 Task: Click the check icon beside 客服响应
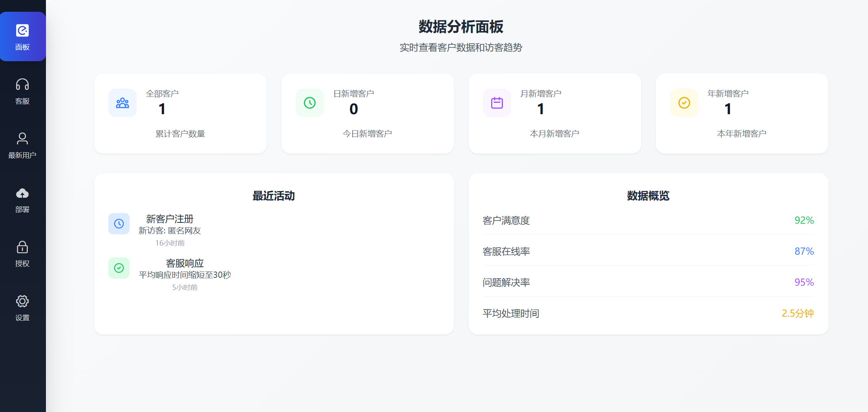point(119,268)
